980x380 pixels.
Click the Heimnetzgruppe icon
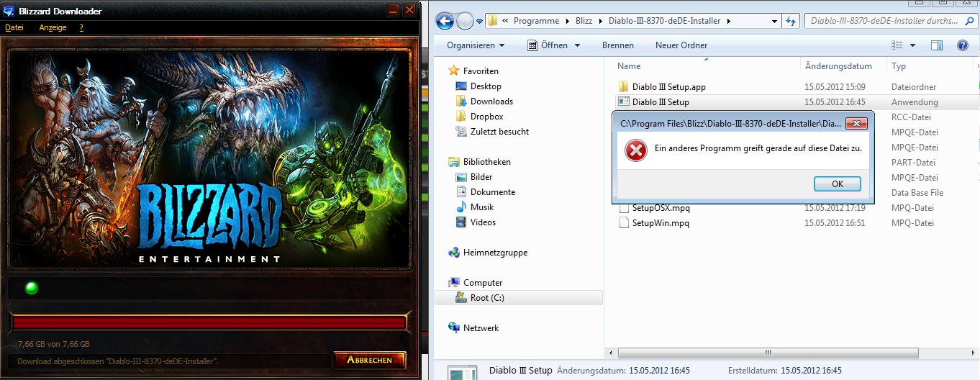[454, 253]
